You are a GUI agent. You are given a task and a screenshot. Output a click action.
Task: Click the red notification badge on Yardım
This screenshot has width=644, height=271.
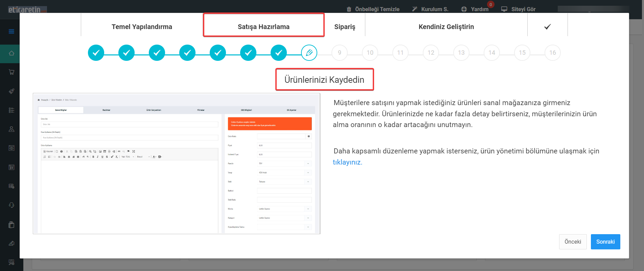point(491,4)
